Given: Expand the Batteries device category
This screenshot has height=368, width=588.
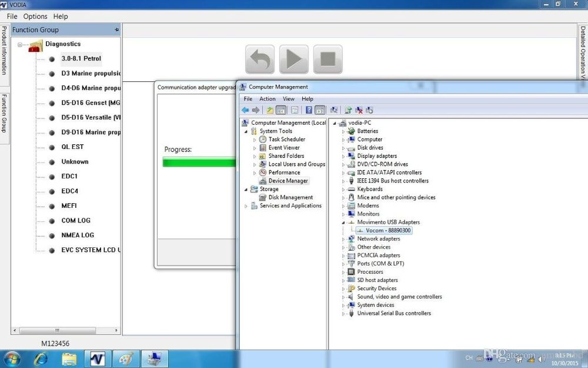Looking at the screenshot, I should pos(343,131).
